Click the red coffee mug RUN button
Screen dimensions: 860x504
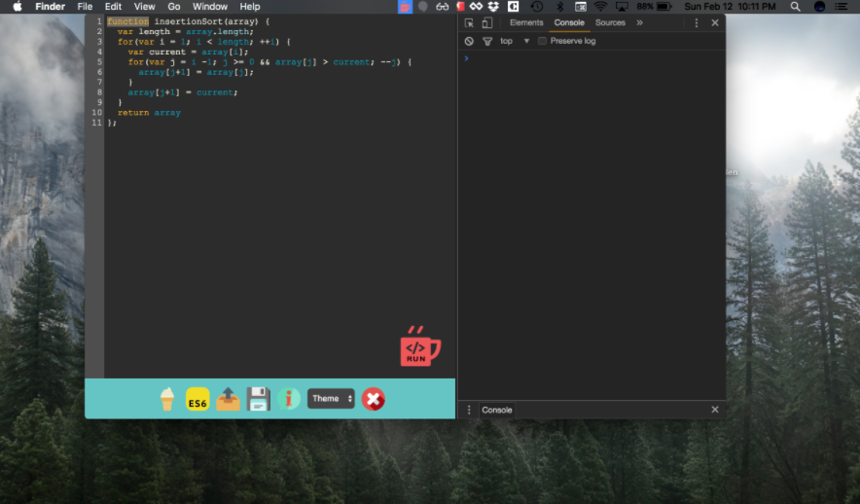(420, 346)
